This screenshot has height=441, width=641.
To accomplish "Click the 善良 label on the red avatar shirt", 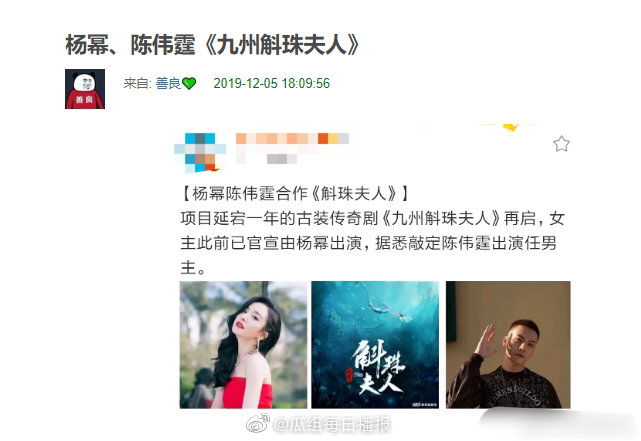I will [x=84, y=99].
